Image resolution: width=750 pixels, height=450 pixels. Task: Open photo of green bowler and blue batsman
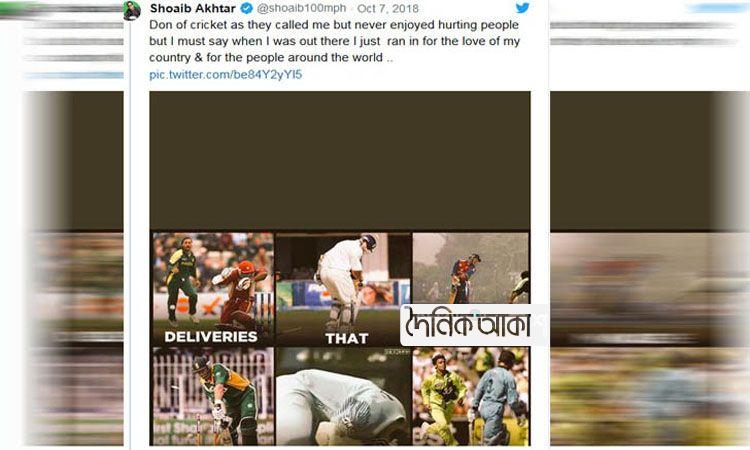470,398
